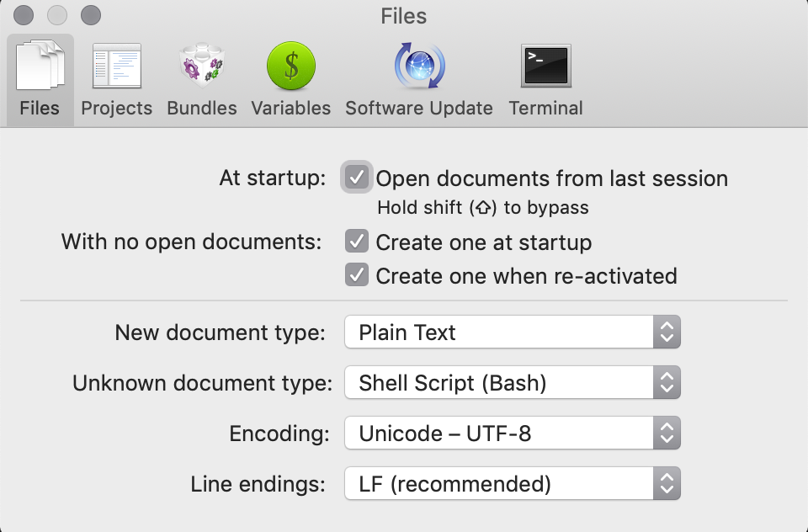Click the Bundles tab label
The width and height of the screenshot is (808, 532).
pyautogui.click(x=202, y=109)
